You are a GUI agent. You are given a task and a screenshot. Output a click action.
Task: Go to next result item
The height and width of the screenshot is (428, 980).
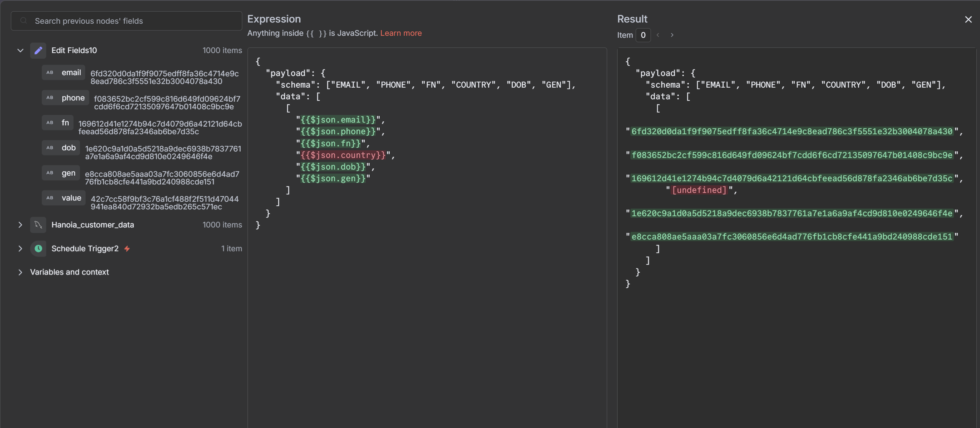tap(672, 35)
